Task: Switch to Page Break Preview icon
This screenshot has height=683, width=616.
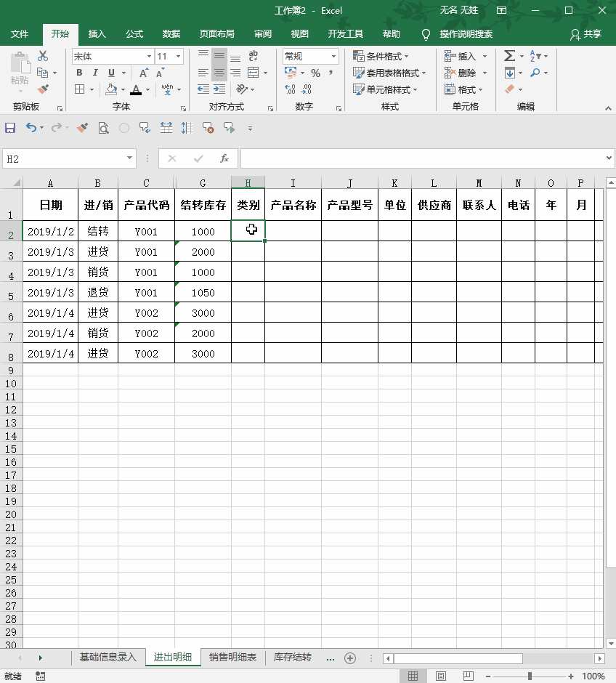Action: click(469, 676)
